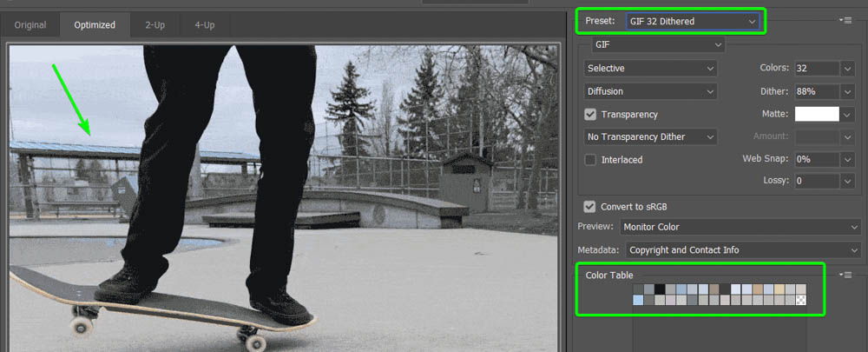868x352 pixels.
Task: Switch to the 2-Up view tab
Action: pos(155,25)
